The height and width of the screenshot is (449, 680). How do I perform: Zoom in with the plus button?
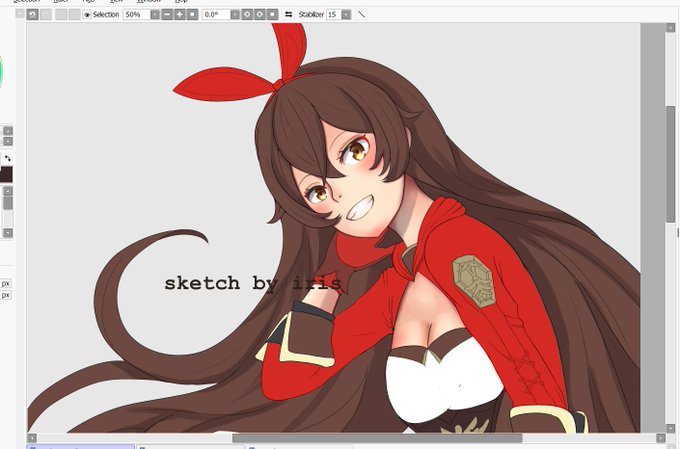click(x=180, y=15)
